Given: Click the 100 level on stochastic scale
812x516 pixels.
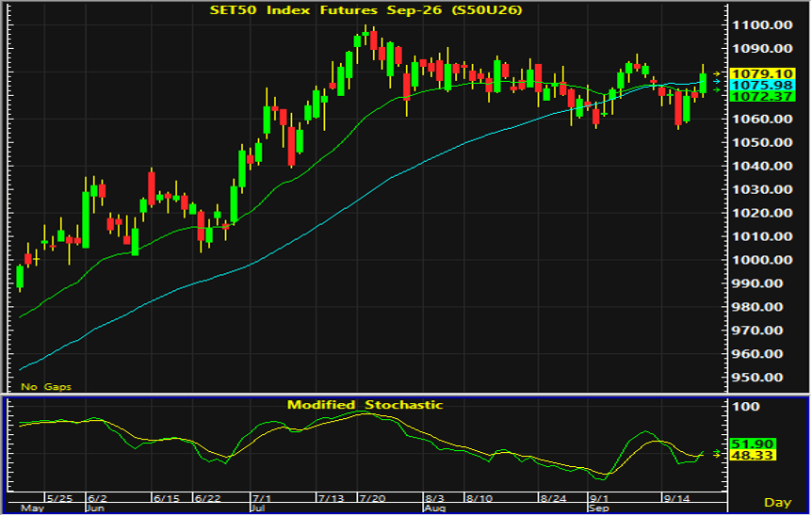Looking at the screenshot, I should tap(746, 407).
